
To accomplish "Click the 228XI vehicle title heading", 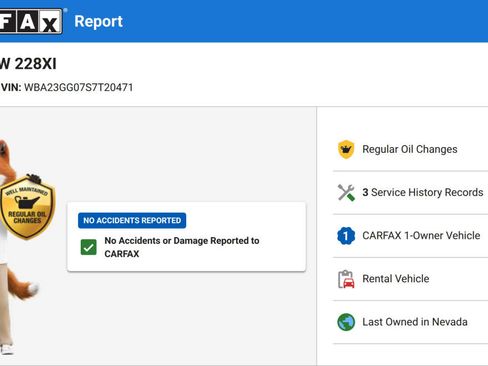I will tap(28, 64).
